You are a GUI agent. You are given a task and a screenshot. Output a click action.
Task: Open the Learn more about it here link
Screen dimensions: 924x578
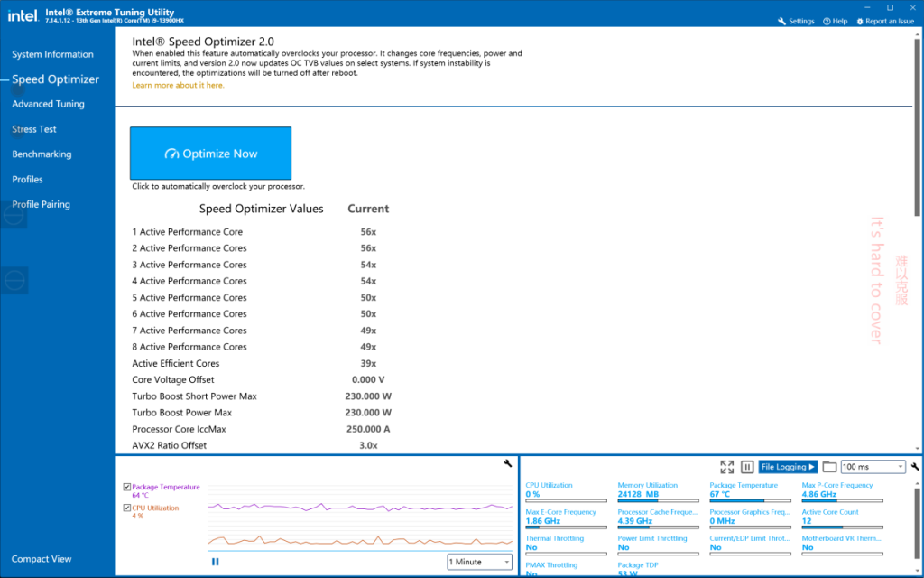(178, 86)
